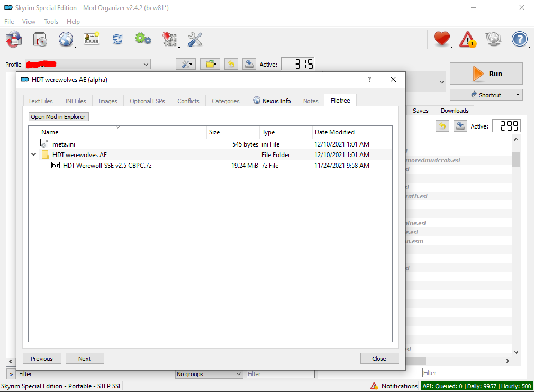Screen dimensions: 534x392
Task: Click the Close button in dialog
Action: pos(379,359)
